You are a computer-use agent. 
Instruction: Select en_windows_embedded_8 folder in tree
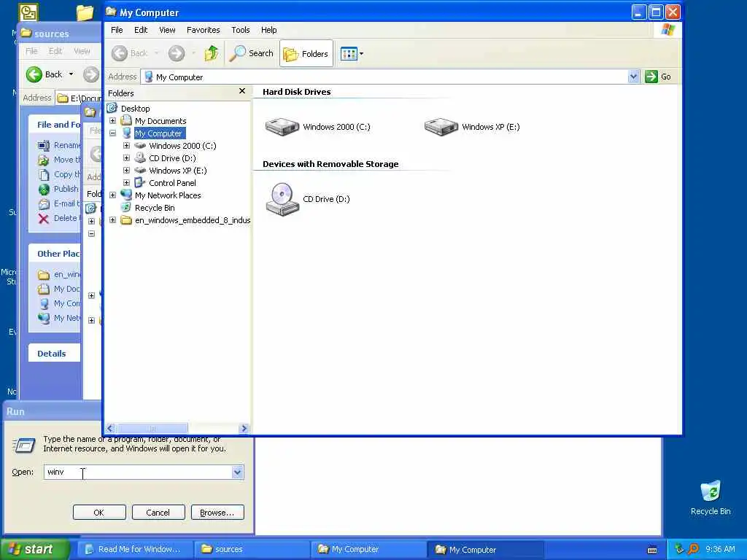tap(193, 220)
